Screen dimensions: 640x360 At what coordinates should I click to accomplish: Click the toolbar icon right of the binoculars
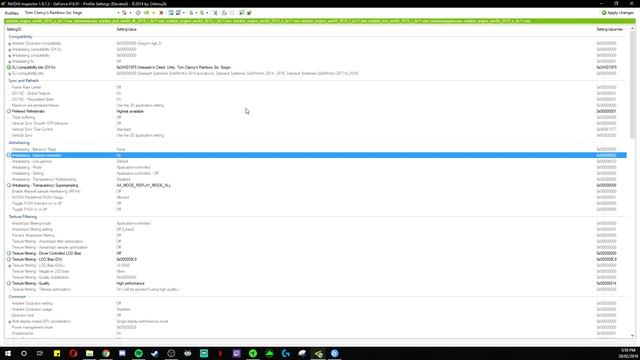[224, 13]
